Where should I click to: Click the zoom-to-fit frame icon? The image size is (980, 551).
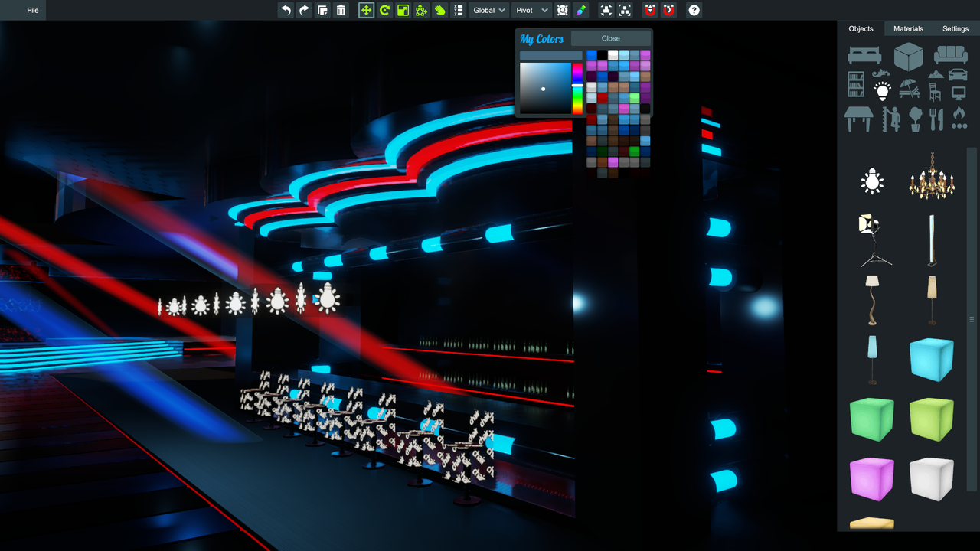(606, 10)
